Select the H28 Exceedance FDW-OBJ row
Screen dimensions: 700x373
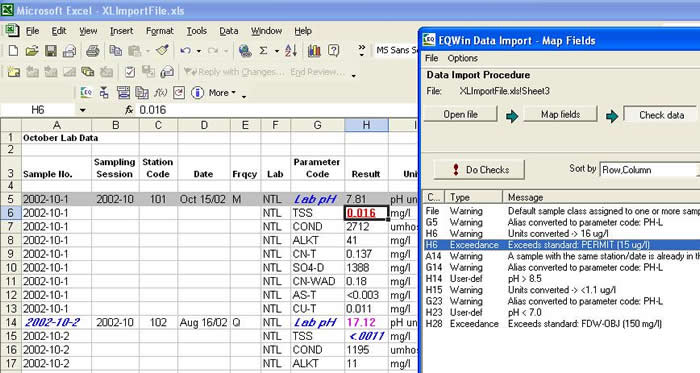coord(561,324)
